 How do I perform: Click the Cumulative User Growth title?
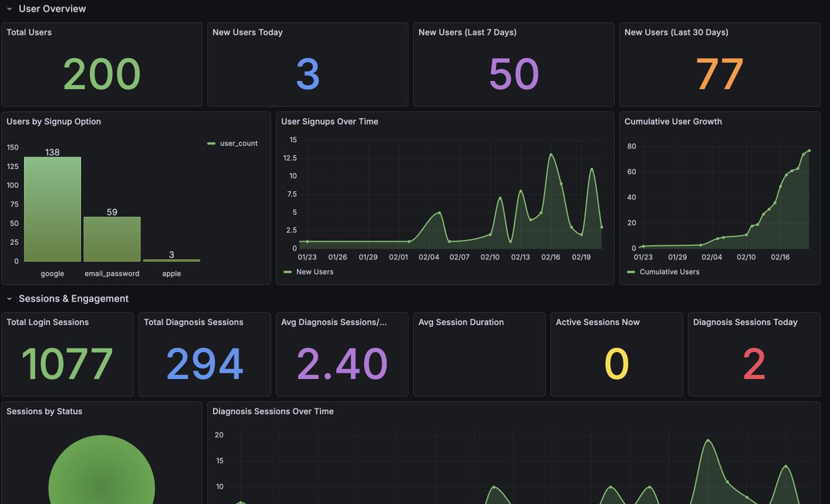pos(673,122)
